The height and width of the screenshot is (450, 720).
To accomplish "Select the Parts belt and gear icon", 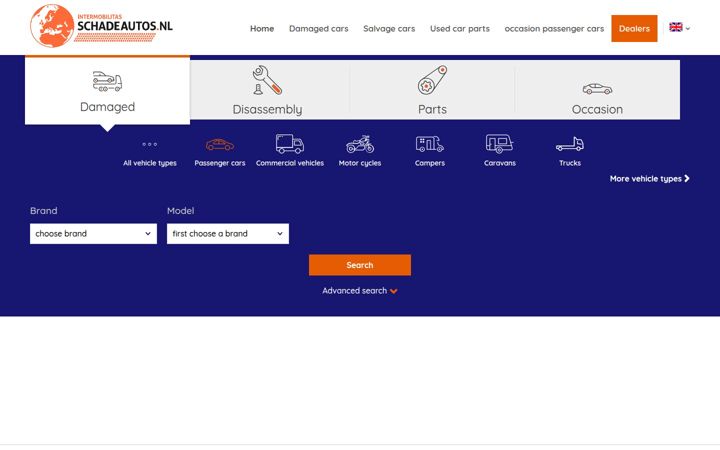I will pos(432,80).
